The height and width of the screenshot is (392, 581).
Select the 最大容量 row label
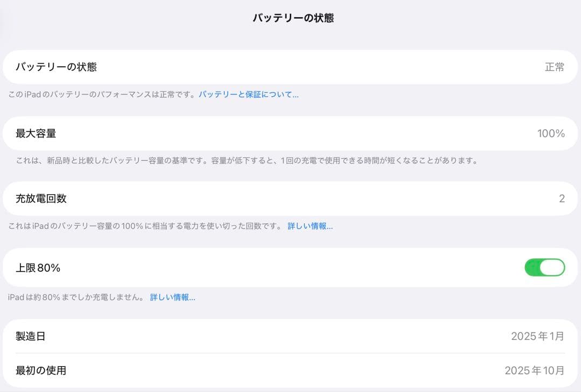36,133
